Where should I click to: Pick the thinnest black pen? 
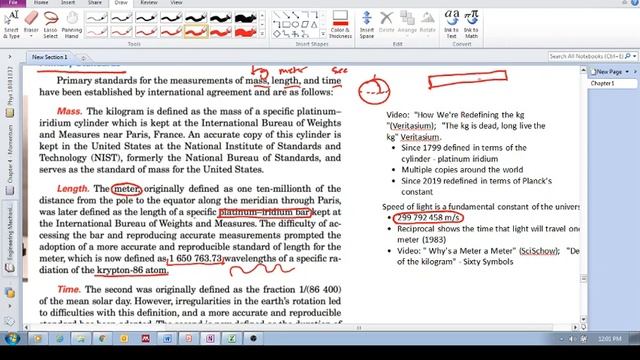tap(97, 18)
